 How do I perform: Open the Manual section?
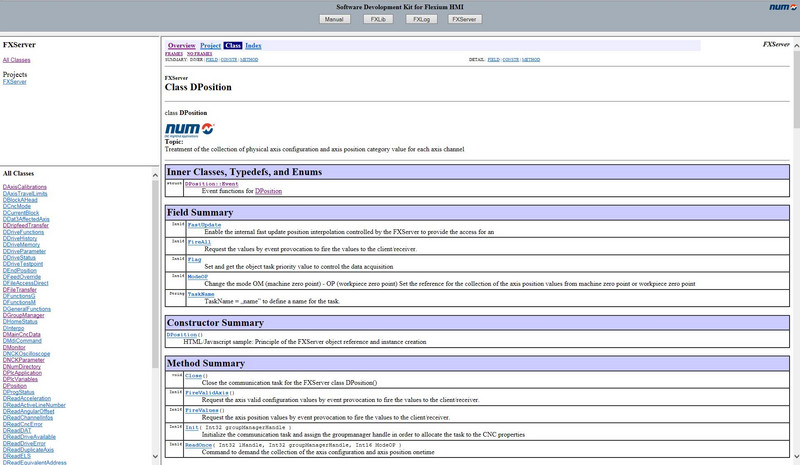(x=335, y=18)
